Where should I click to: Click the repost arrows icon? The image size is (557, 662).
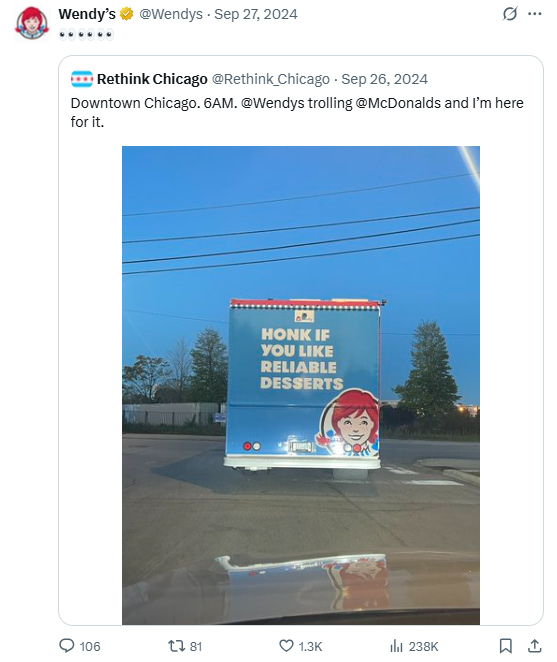(175, 646)
